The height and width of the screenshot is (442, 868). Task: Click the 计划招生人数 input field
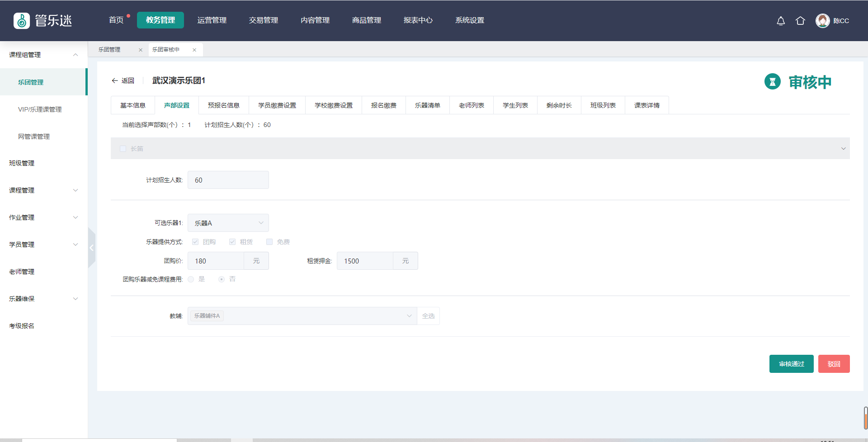click(228, 180)
